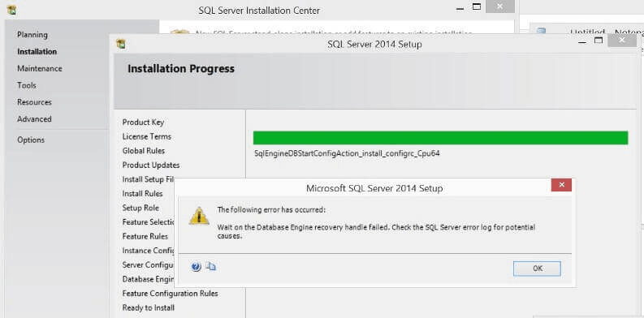The height and width of the screenshot is (318, 644).
Task: Maximize the SQL Server Installation Center window
Action: [477, 6]
